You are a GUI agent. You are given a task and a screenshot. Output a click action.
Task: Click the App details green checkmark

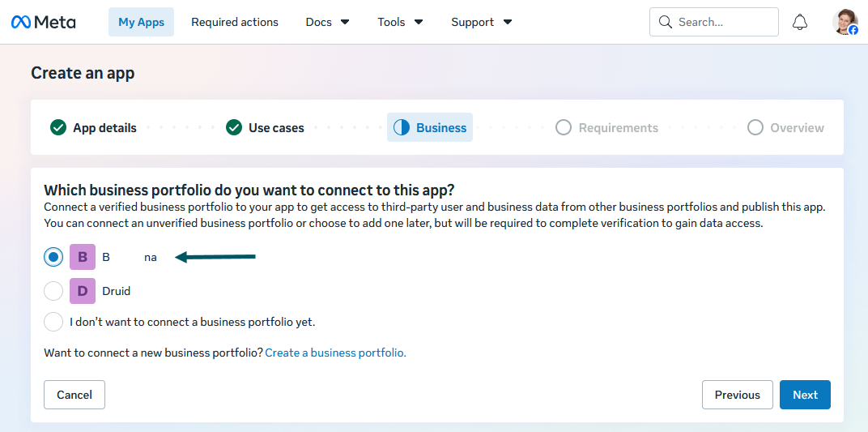coord(58,127)
